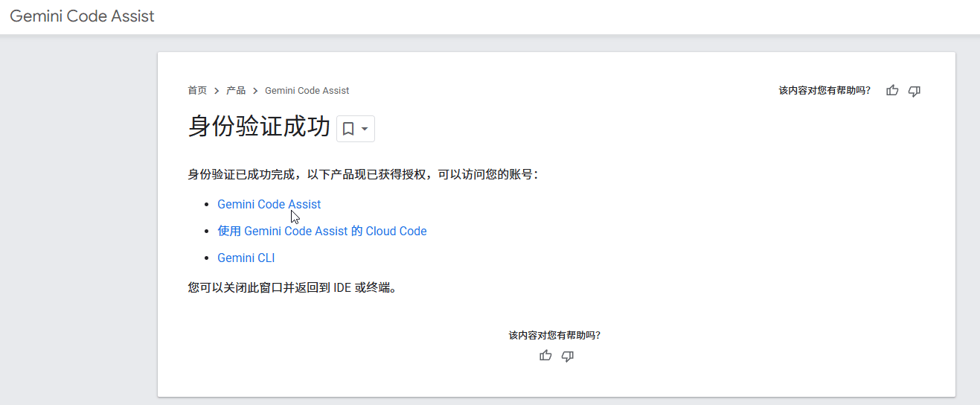The width and height of the screenshot is (980, 405).
Task: Click the 身份验证成功 page heading
Action: coord(258,127)
